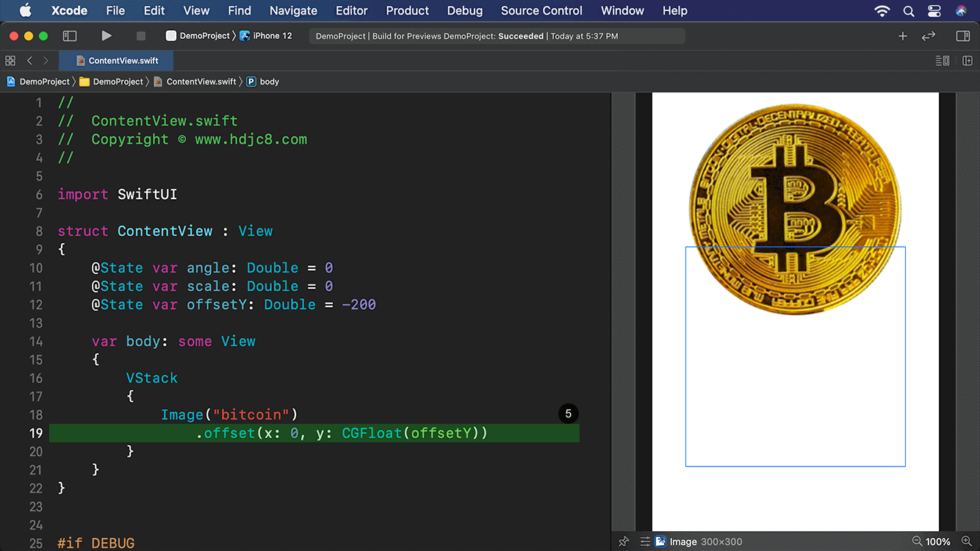Click line number 19 in gutter
Image resolution: width=980 pixels, height=551 pixels.
35,433
